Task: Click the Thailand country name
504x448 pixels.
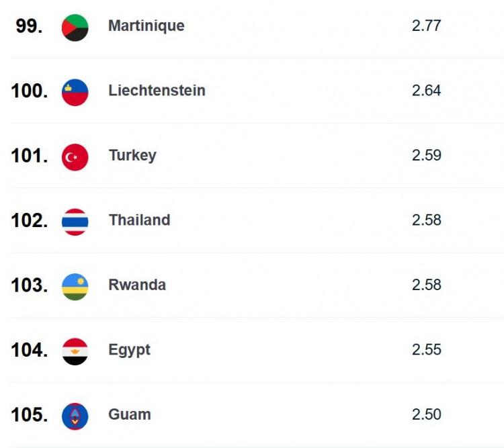Action: (140, 220)
